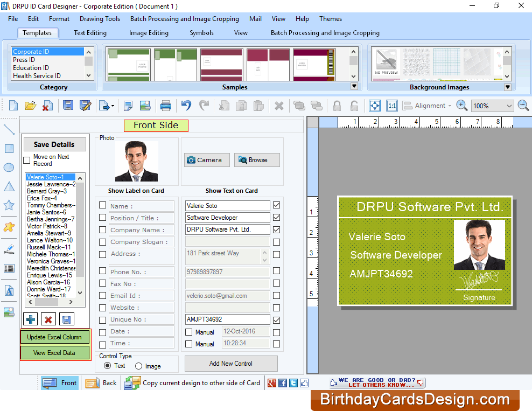This screenshot has height=411, width=532.
Task: Select the Rectangle drawing tool
Action: click(9, 149)
